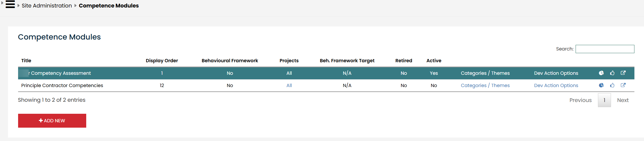
Task: Open the hamburger menu icon
Action: point(10,5)
